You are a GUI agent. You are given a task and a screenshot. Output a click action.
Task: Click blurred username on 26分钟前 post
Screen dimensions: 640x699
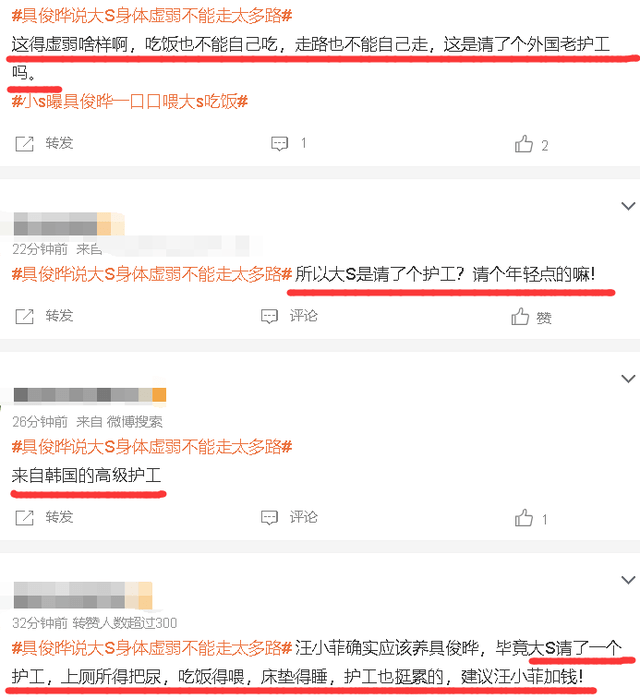[x=90, y=395]
